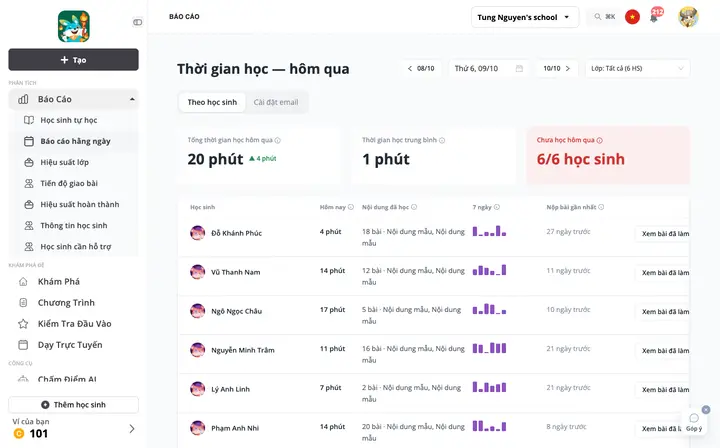The image size is (720, 448).
Task: Click student name Phạm Anh Nhi
Action: (235, 428)
